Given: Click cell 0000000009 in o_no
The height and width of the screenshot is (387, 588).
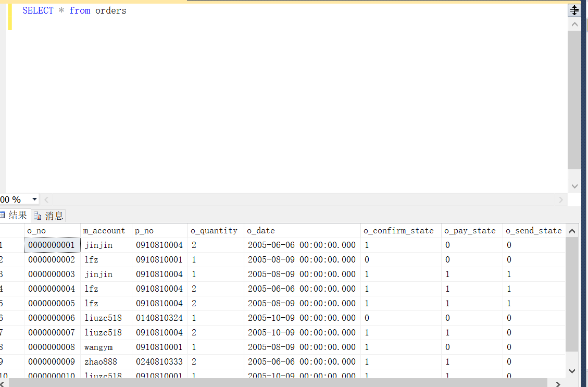Looking at the screenshot, I should (52, 361).
